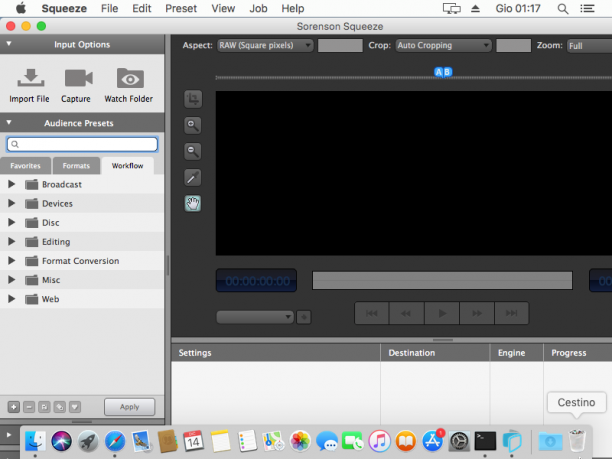
Task: Toggle the hand pan tool
Action: pyautogui.click(x=193, y=203)
